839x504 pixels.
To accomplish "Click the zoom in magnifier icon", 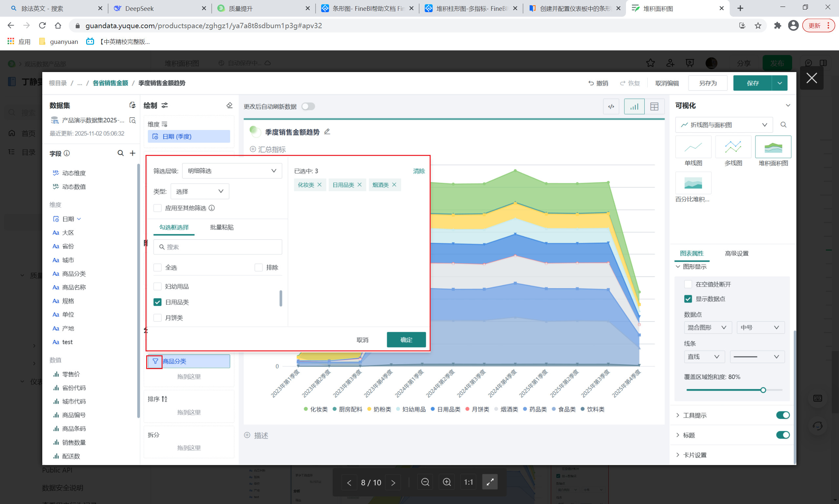I will pos(446,482).
